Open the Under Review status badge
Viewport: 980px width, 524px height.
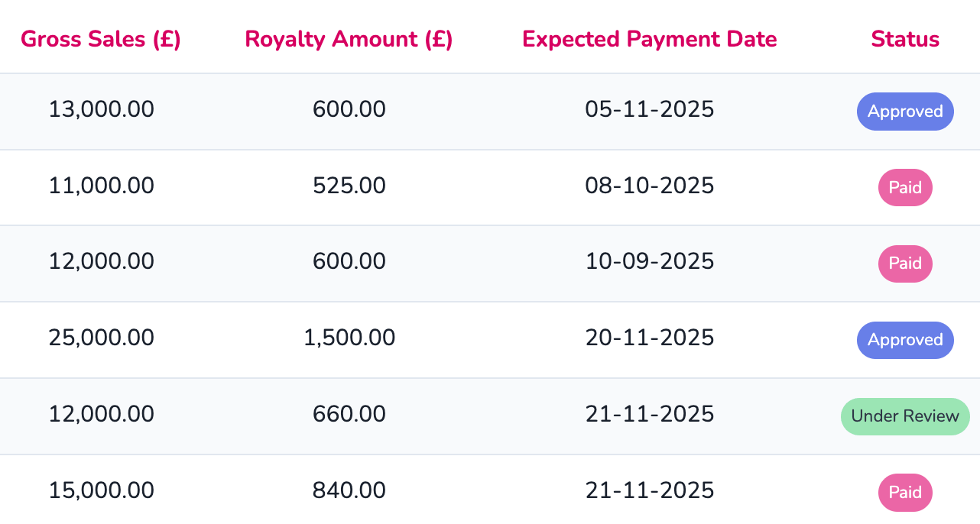pos(905,416)
